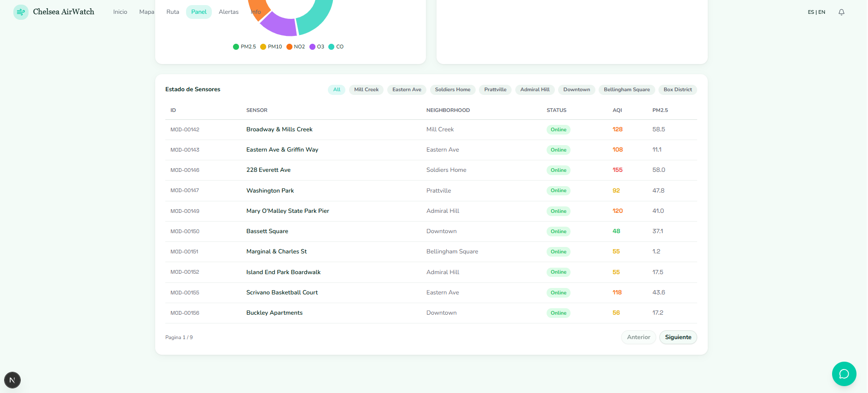Go to the Inicio navigation tab
This screenshot has width=868, height=393.
(120, 12)
